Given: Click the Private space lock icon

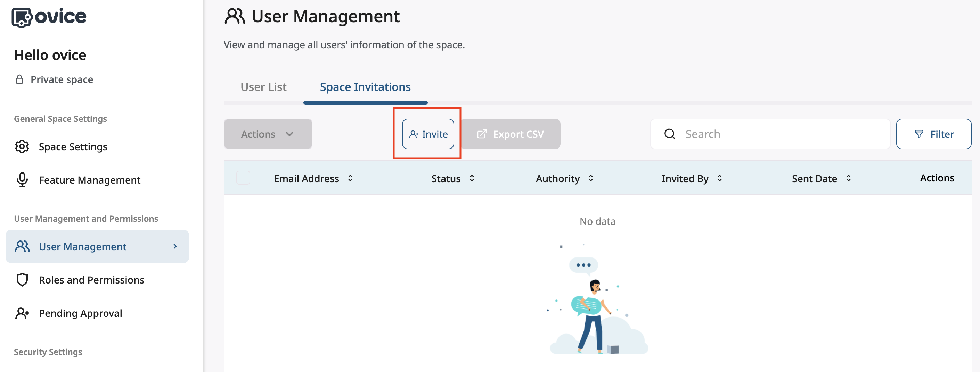Looking at the screenshot, I should click(x=19, y=79).
